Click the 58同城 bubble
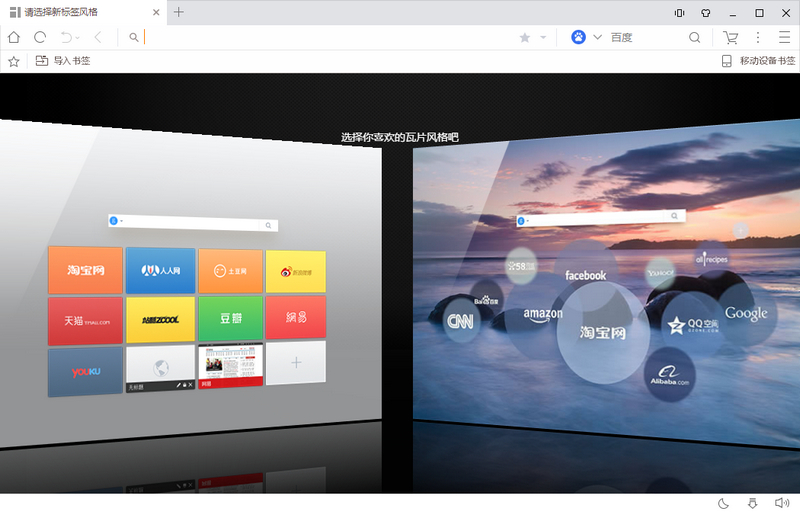The width and height of the screenshot is (800, 512). click(x=521, y=266)
